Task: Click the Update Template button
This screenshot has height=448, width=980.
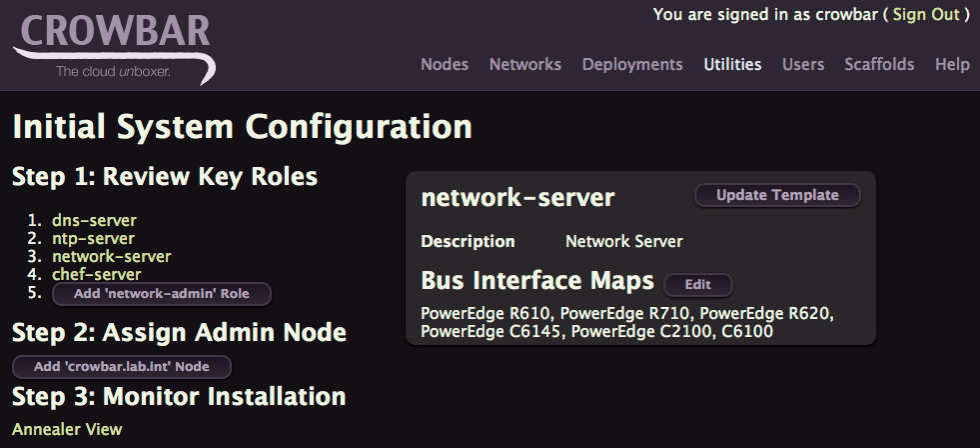Action: 777,195
